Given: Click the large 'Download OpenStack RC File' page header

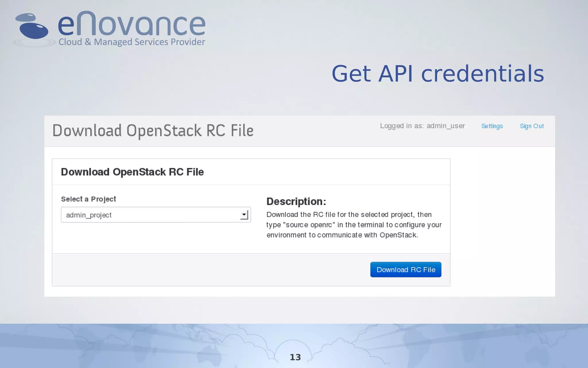Looking at the screenshot, I should tap(153, 131).
